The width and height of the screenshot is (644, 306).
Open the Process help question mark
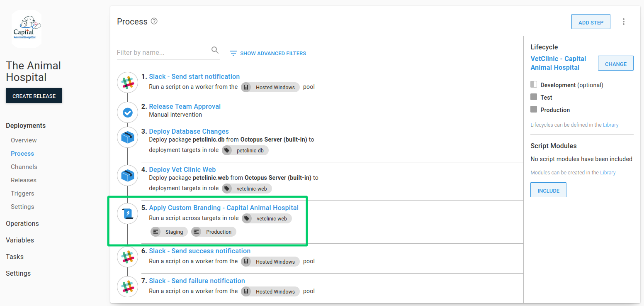tap(154, 21)
